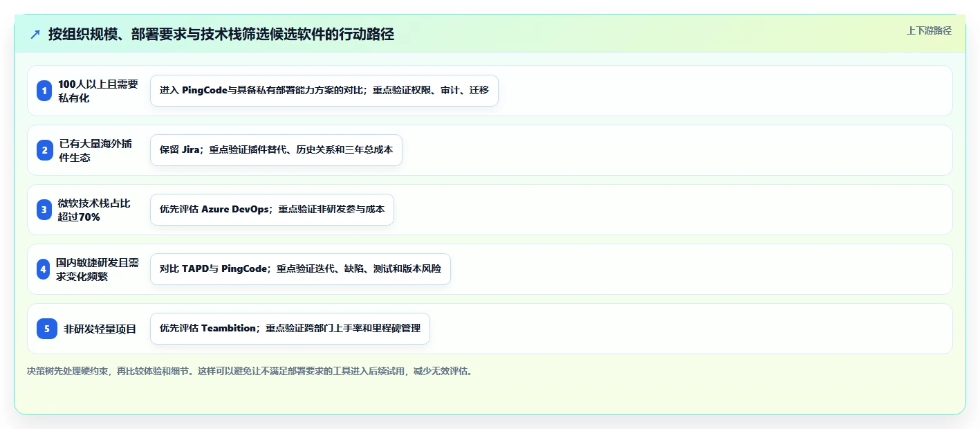
Task: Click the arrow icon beside the title
Action: (35, 35)
